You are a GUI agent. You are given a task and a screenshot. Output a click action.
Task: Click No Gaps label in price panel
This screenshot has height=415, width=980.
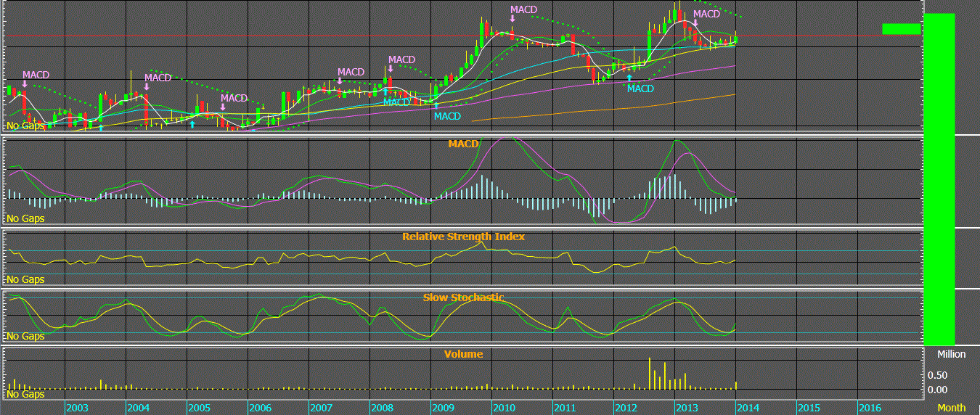(x=25, y=126)
